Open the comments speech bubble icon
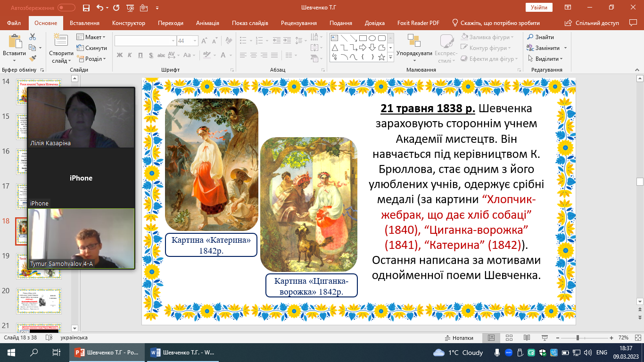This screenshot has height=362, width=644. point(633,23)
